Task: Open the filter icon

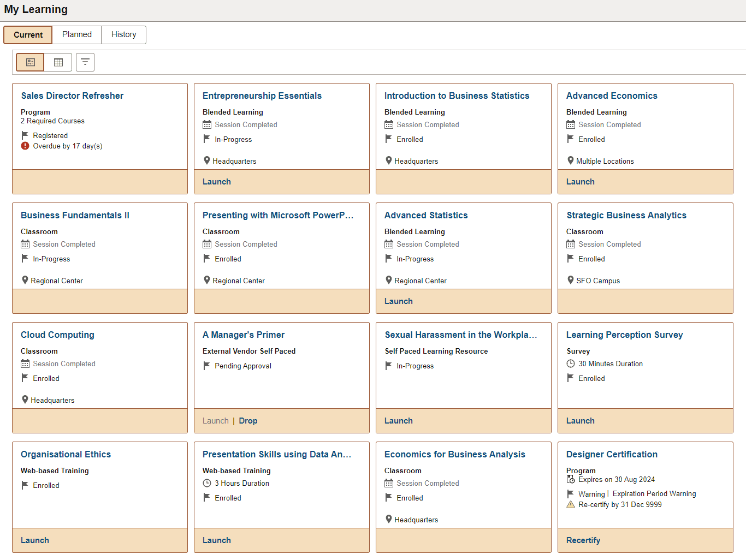Action: pyautogui.click(x=85, y=62)
